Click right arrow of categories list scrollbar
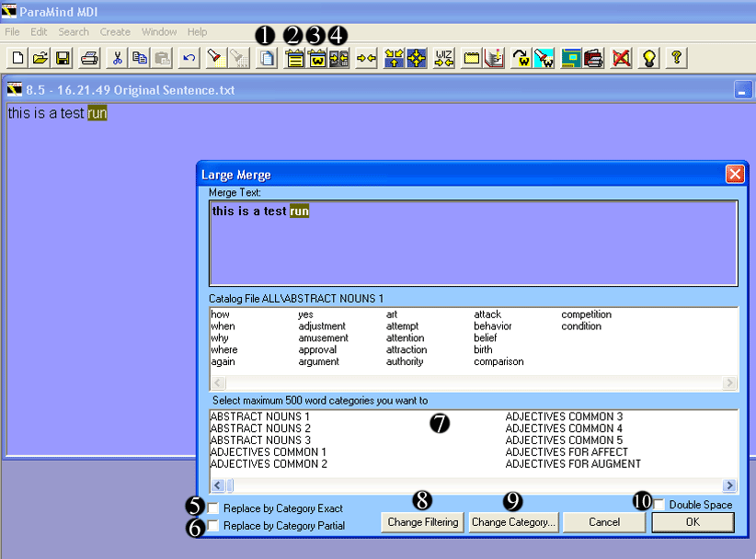The width and height of the screenshot is (756, 559). click(x=729, y=485)
